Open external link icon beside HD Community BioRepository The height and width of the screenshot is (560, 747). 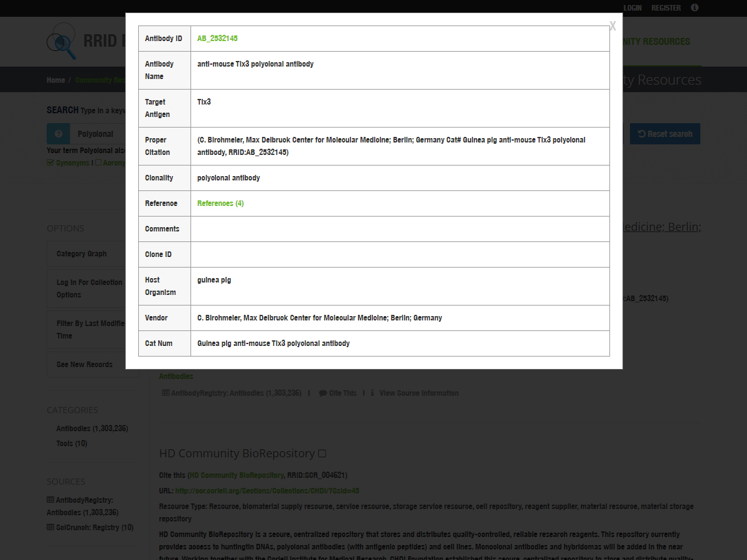pyautogui.click(x=322, y=454)
